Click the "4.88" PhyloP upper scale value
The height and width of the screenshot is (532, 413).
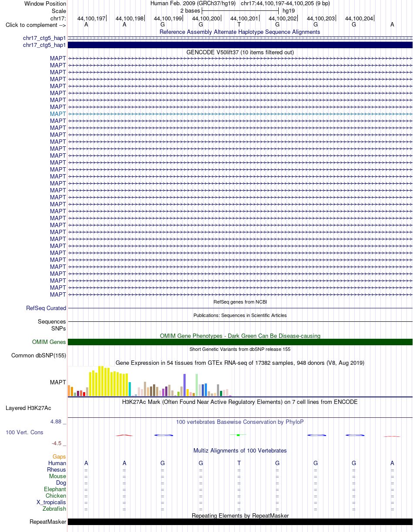pyautogui.click(x=59, y=422)
